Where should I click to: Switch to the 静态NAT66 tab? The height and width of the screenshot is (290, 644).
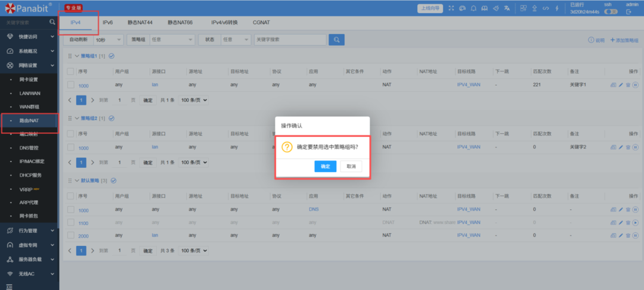coord(180,23)
